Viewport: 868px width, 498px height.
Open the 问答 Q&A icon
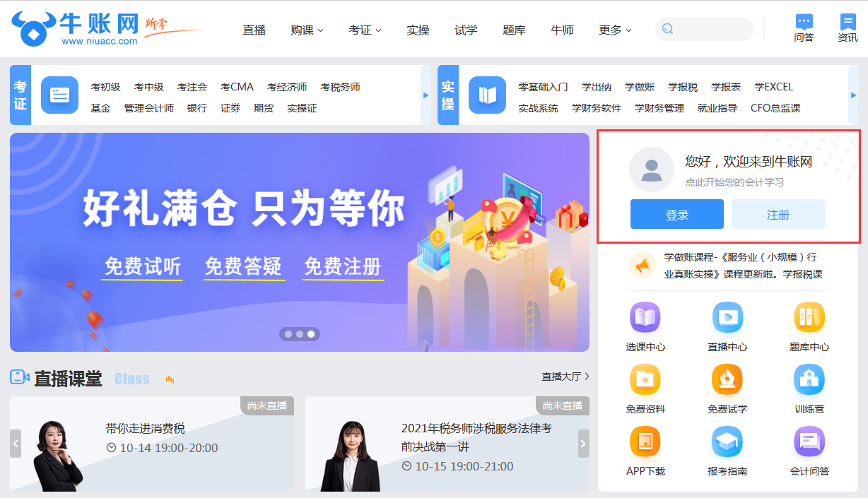[x=804, y=29]
